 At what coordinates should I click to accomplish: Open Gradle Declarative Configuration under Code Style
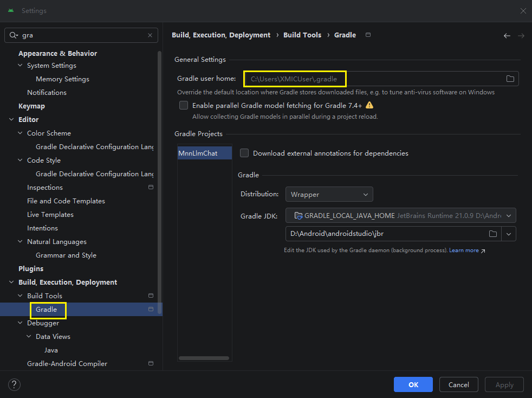click(x=95, y=174)
